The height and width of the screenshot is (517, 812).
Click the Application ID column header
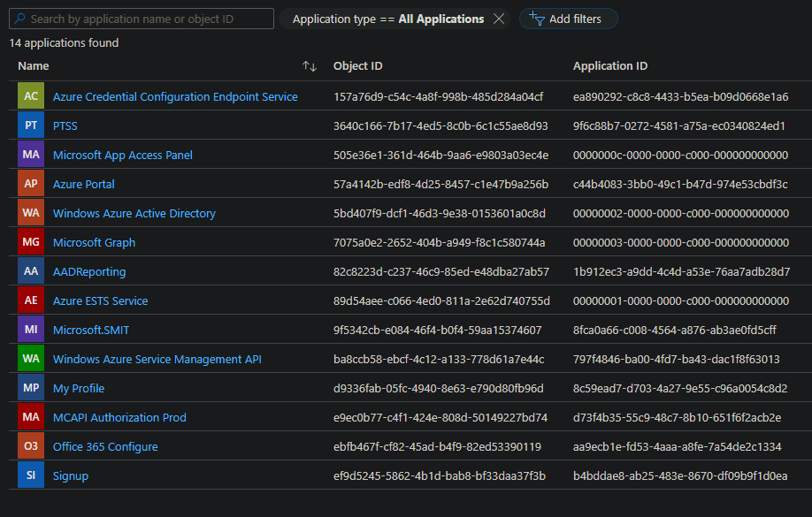610,65
